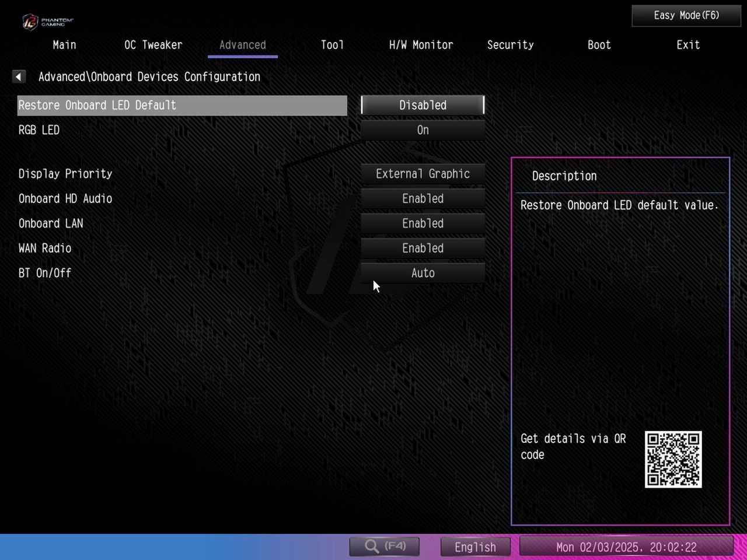Select the RGB LED label
747x560 pixels.
pos(39,130)
